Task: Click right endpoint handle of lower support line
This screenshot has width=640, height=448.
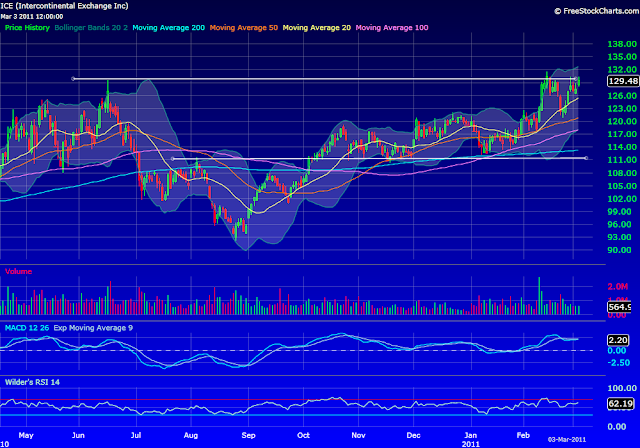Action: point(587,158)
